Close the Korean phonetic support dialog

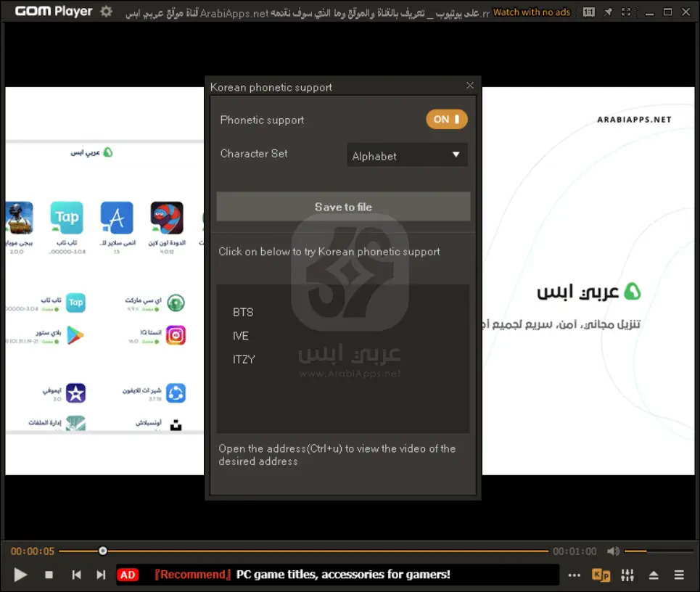click(470, 86)
